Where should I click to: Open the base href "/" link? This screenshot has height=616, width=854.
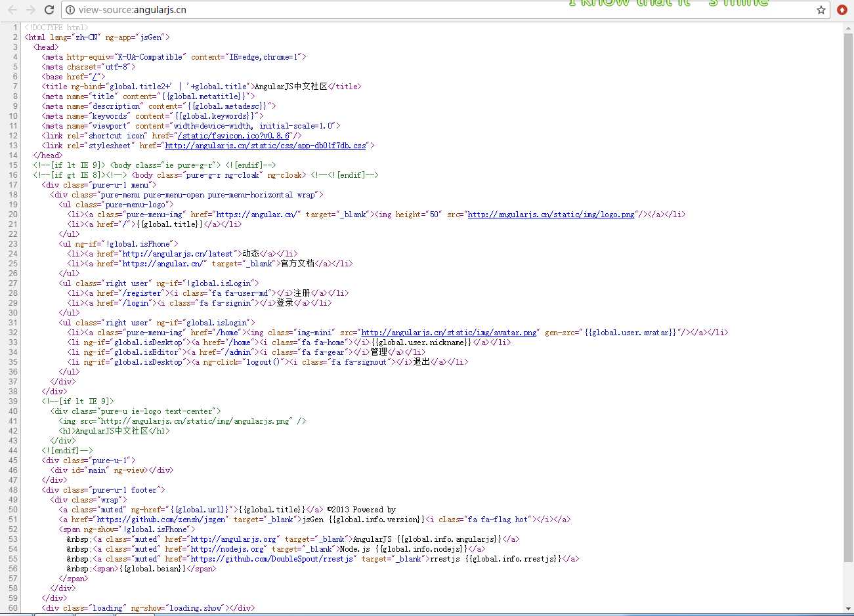(x=95, y=77)
